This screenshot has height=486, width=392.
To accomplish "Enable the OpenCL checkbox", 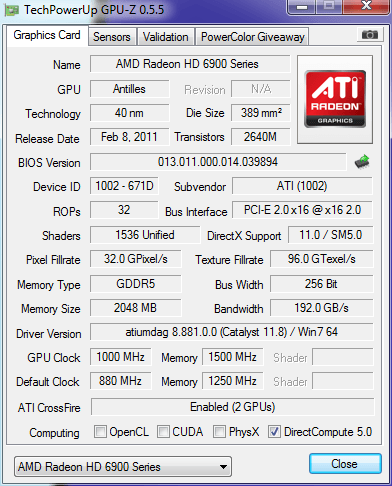I will click(x=100, y=431).
